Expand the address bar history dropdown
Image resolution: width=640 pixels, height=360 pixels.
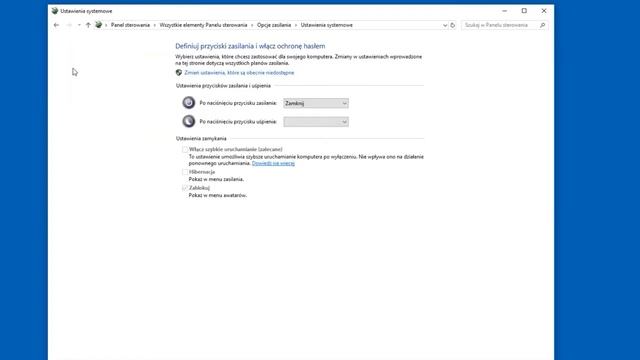point(445,25)
